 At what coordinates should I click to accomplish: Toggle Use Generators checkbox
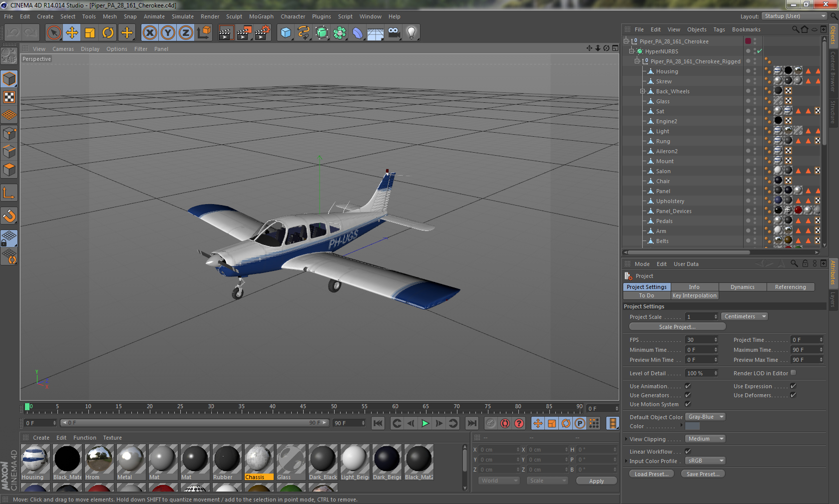point(688,395)
